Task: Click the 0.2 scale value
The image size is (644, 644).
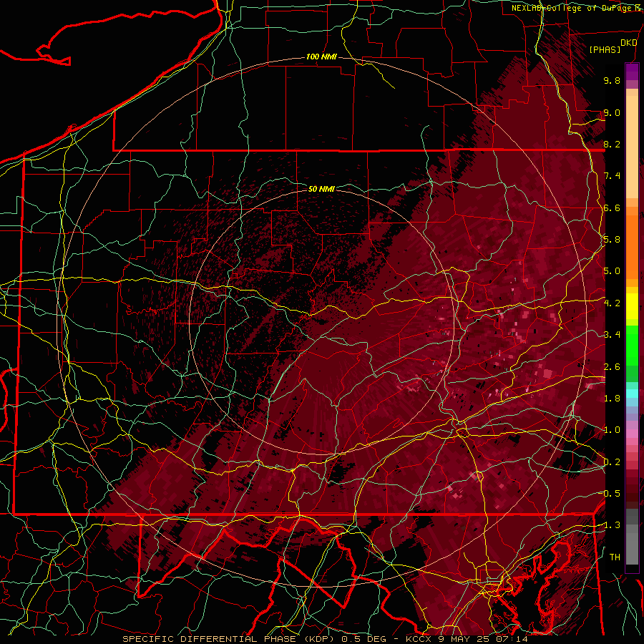Action: tap(612, 462)
